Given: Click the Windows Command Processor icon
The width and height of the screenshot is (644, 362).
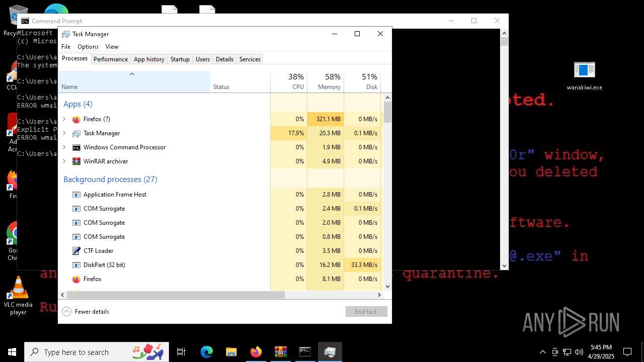Looking at the screenshot, I should click(x=76, y=147).
